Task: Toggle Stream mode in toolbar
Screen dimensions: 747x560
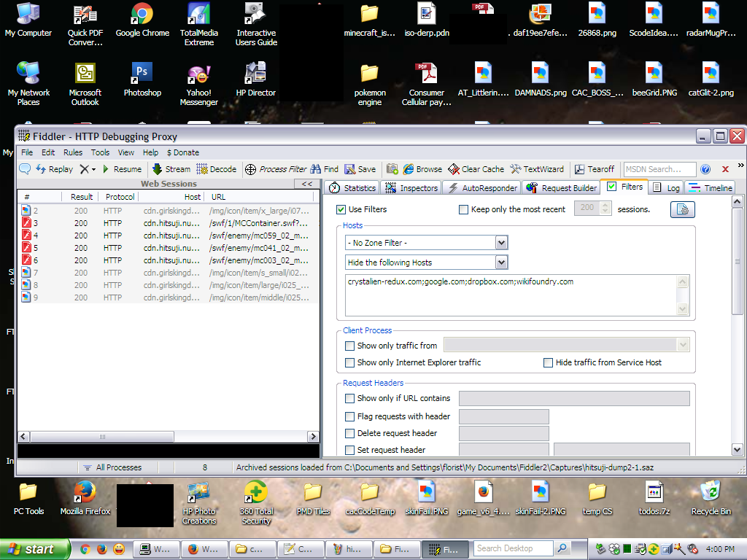Action: pos(171,169)
